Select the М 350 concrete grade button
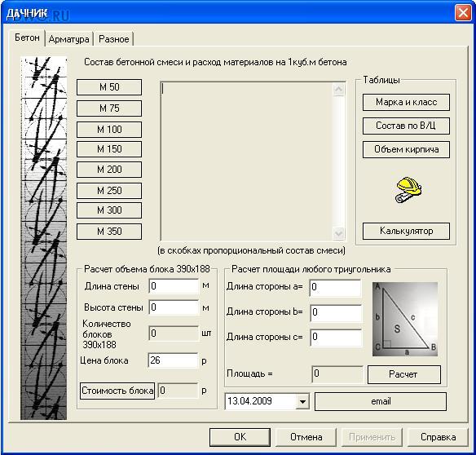The width and height of the screenshot is (476, 455). coord(109,232)
